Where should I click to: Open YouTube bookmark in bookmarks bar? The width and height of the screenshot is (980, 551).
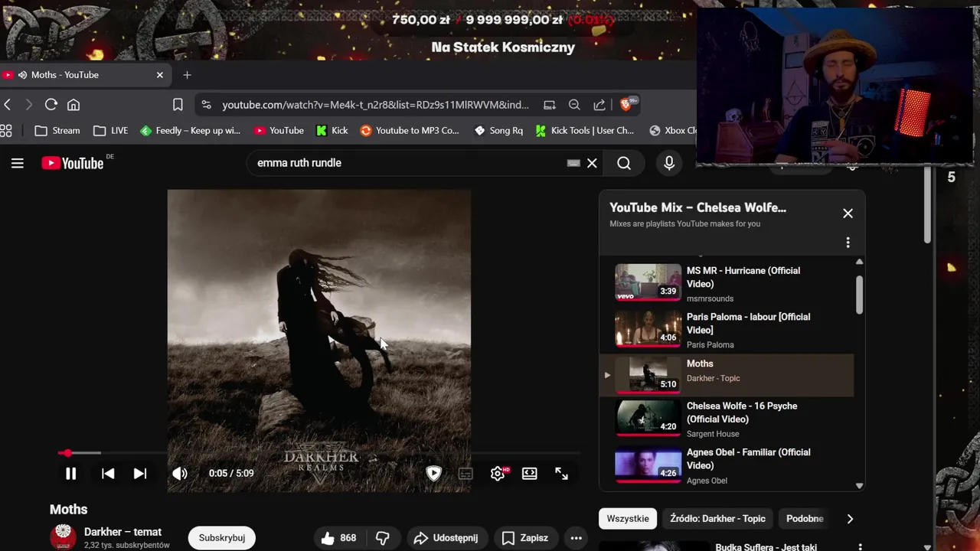click(x=279, y=131)
